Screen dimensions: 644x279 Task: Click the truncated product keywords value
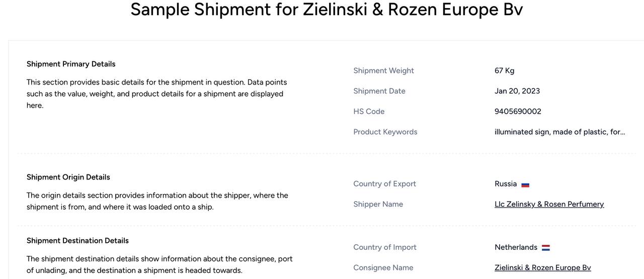(560, 132)
